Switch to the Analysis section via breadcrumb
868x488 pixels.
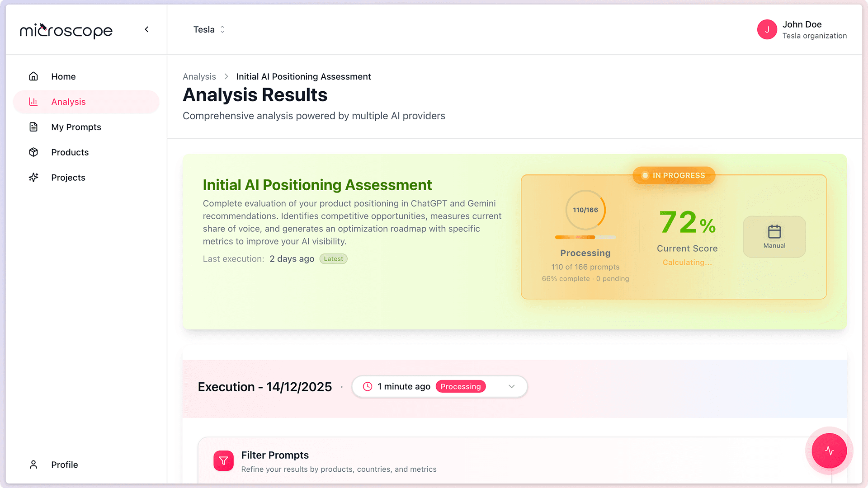coord(199,76)
